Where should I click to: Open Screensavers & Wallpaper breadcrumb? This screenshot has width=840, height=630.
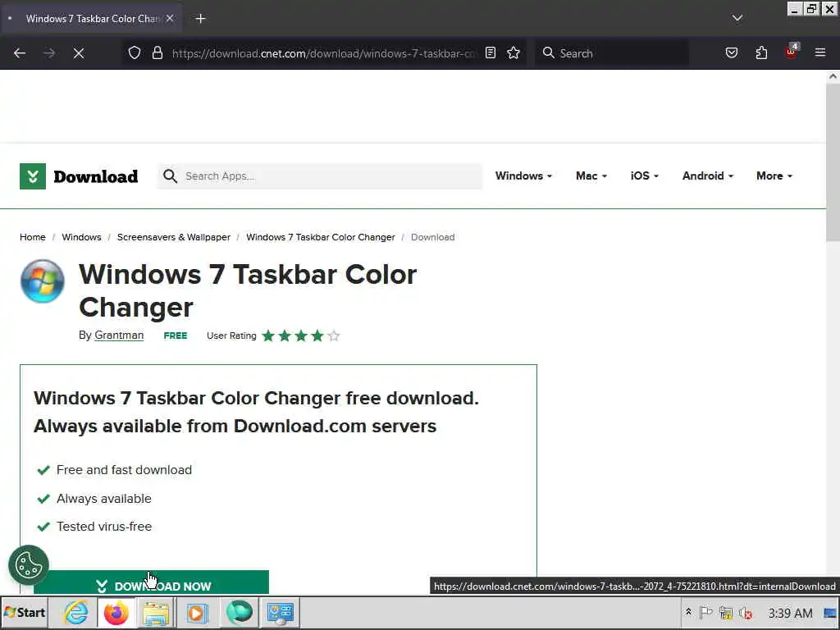pyautogui.click(x=174, y=237)
